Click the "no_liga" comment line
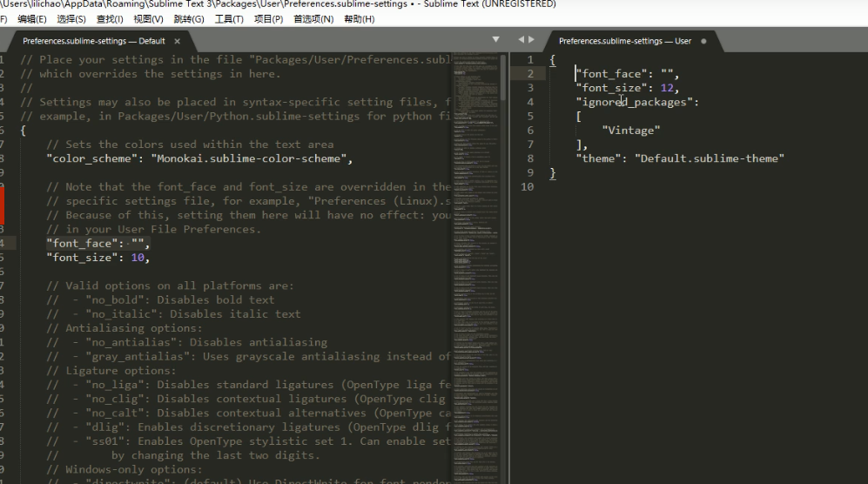Image resolution: width=868 pixels, height=484 pixels. coord(248,385)
